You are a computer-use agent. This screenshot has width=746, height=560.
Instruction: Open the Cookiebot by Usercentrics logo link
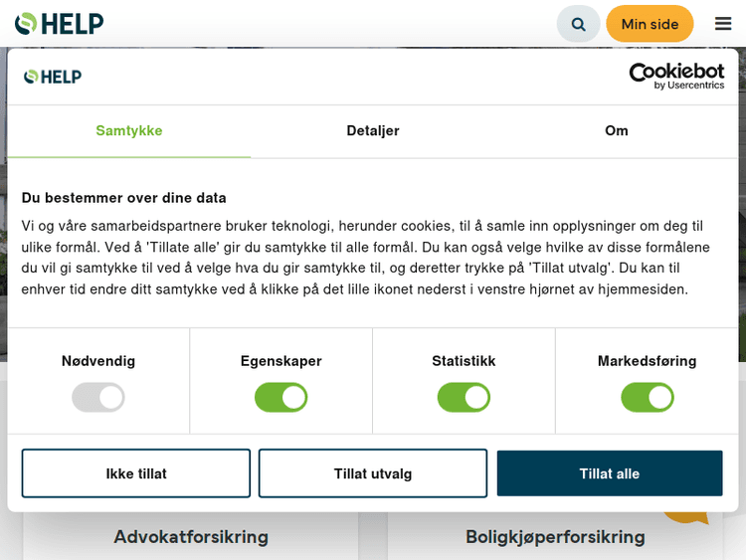click(676, 76)
